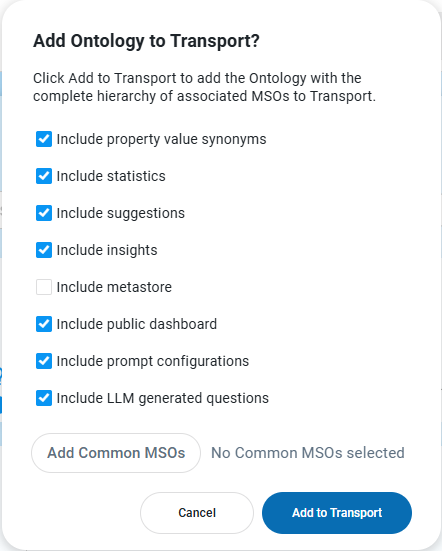Click the 'Include metastore' label text
Image resolution: width=442 pixels, height=551 pixels.
[114, 287]
